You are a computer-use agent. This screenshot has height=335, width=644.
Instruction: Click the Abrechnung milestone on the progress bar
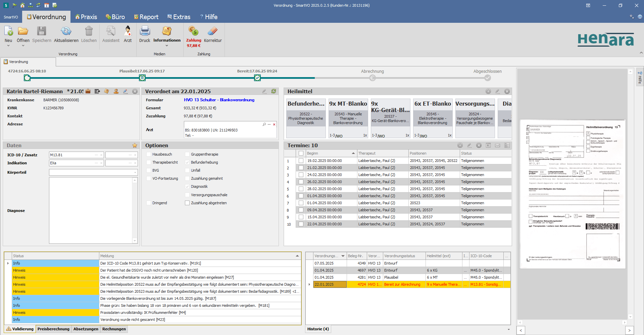tap(372, 78)
